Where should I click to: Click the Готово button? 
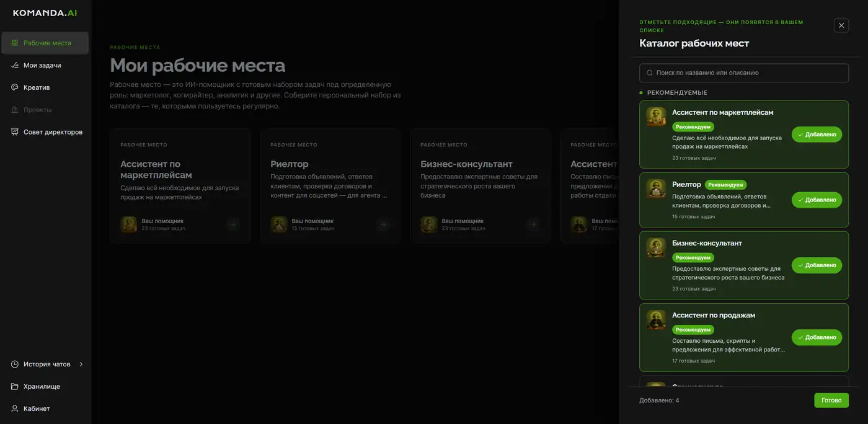(831, 400)
